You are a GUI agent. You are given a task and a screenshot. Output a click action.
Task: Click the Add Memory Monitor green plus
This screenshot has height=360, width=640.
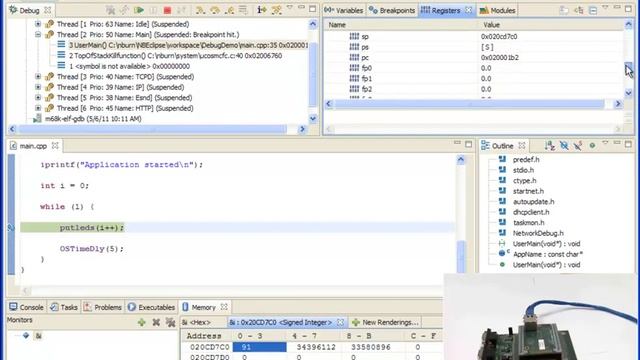coord(142,322)
